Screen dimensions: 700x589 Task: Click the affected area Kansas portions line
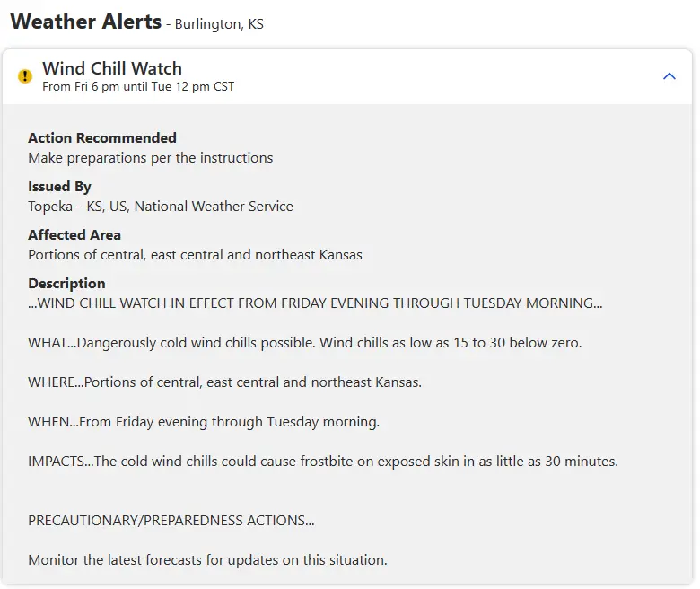pyautogui.click(x=195, y=254)
